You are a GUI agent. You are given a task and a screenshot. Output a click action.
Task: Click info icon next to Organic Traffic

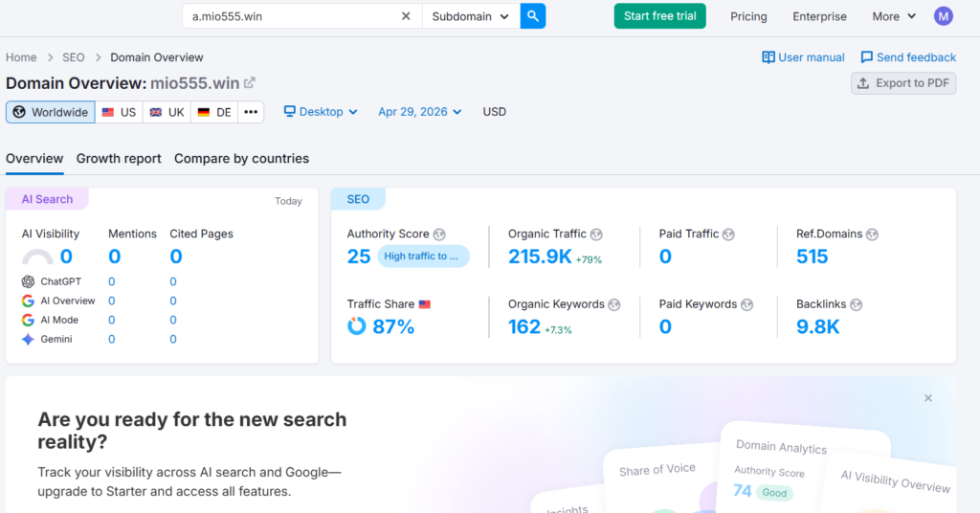[x=596, y=234]
